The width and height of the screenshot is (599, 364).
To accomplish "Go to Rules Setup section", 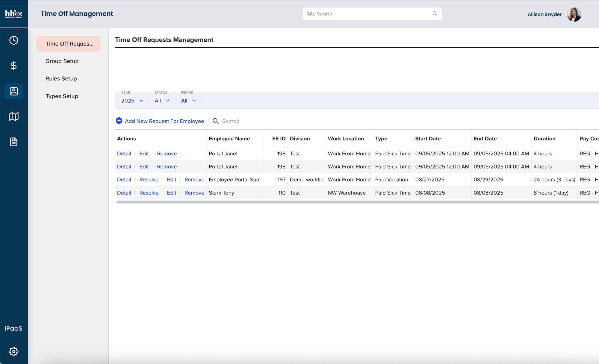I will tap(61, 78).
